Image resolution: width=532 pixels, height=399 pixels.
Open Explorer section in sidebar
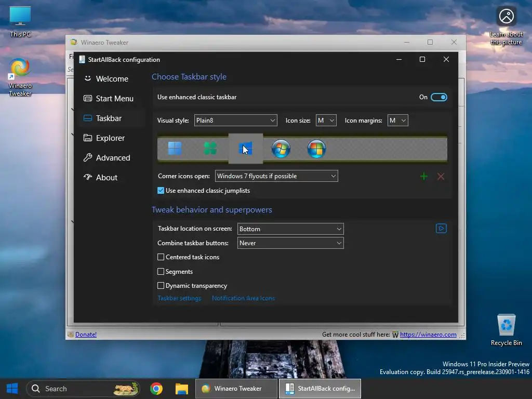point(112,138)
